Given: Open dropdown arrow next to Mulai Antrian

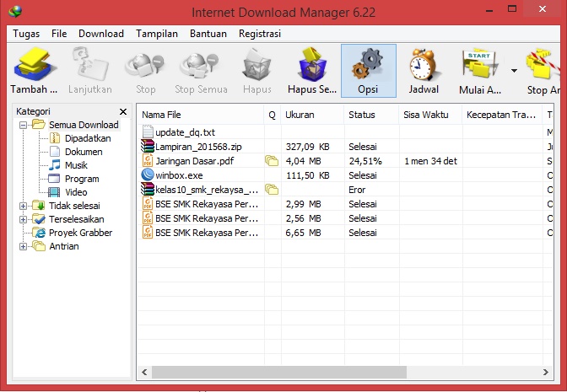Looking at the screenshot, I should pyautogui.click(x=514, y=71).
